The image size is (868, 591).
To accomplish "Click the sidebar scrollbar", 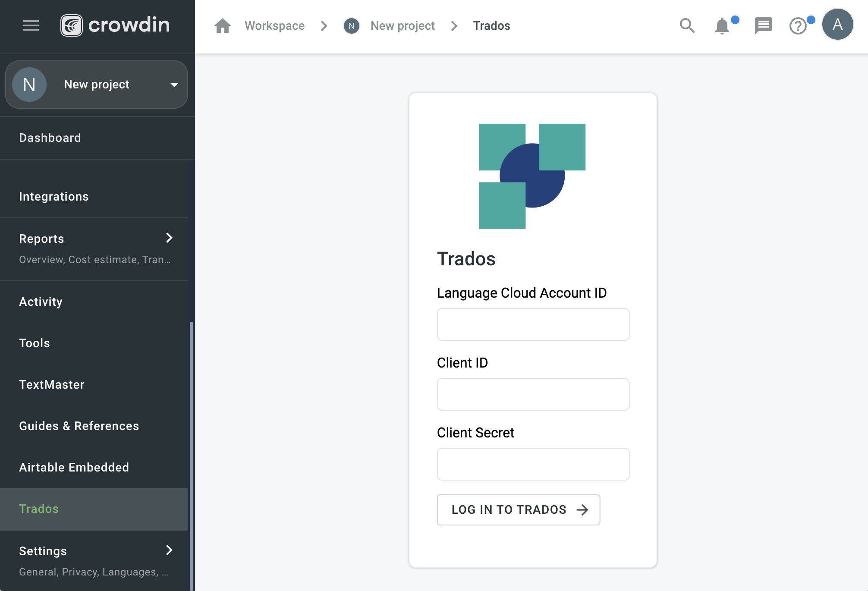I will [x=192, y=456].
